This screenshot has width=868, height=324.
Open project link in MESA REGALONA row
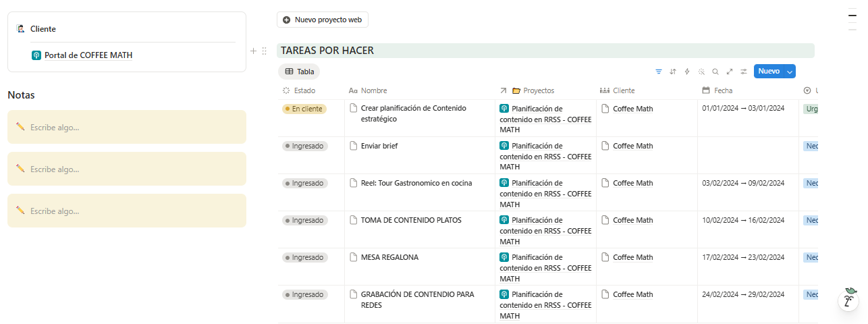545,267
